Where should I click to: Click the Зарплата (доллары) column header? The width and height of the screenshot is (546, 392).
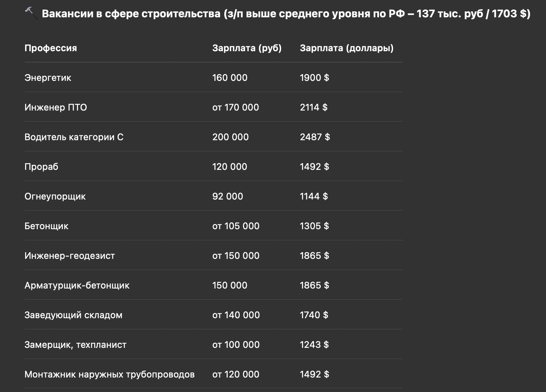coord(346,48)
